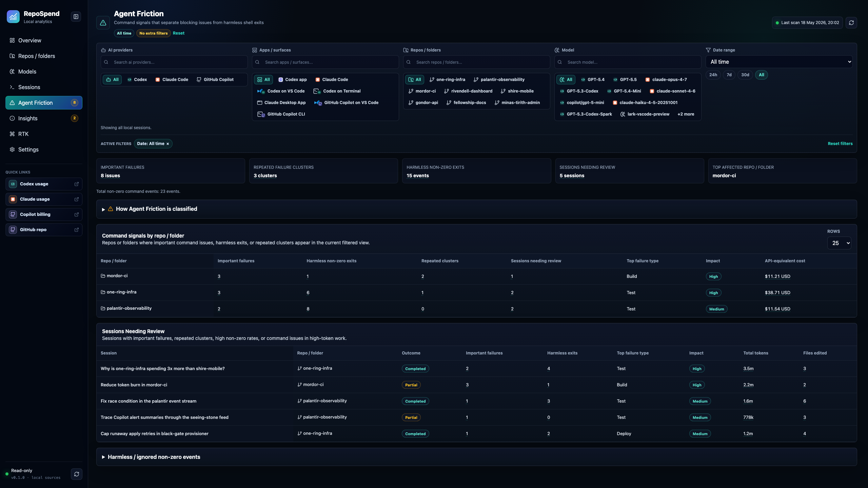Screen dimensions: 868x488
Task: Click the Partial outcome badge for mordor-ci session
Action: tap(411, 385)
